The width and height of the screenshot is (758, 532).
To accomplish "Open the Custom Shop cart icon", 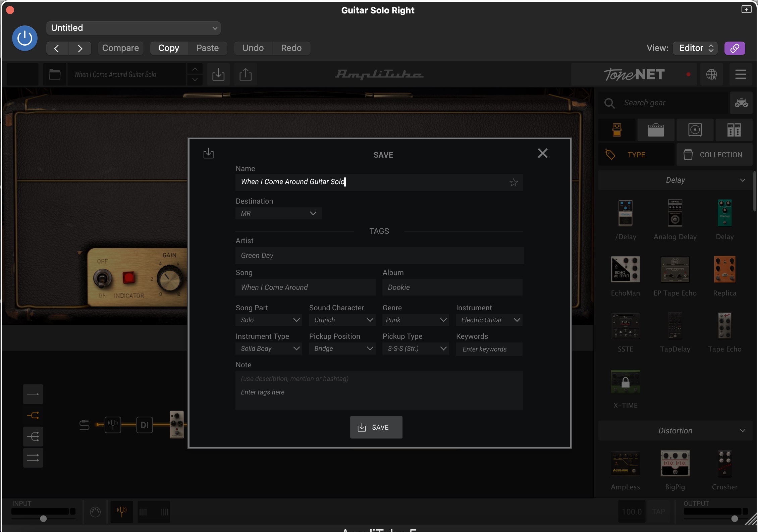I will click(741, 103).
